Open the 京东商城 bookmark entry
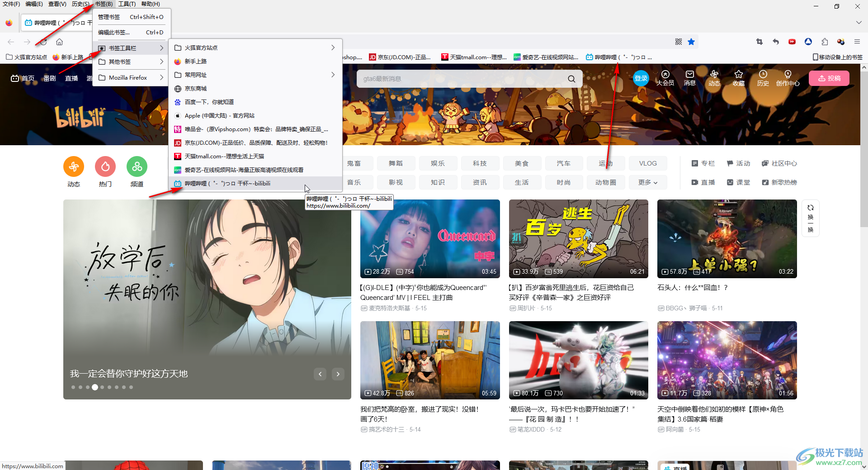The height and width of the screenshot is (470, 868). [255, 88]
